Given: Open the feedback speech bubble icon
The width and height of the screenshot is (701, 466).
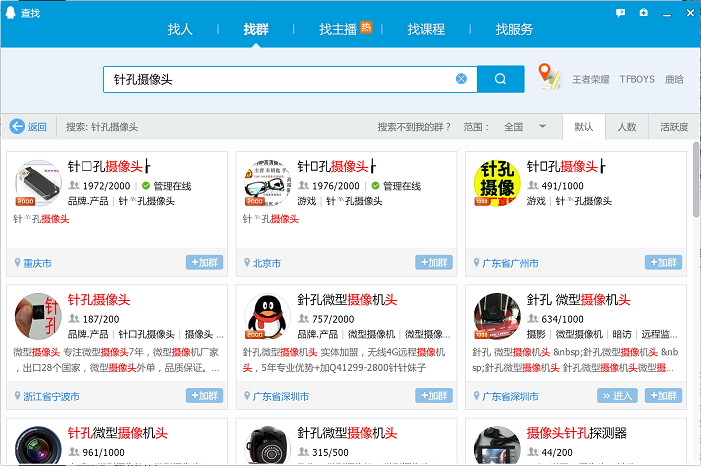Looking at the screenshot, I should [x=621, y=13].
